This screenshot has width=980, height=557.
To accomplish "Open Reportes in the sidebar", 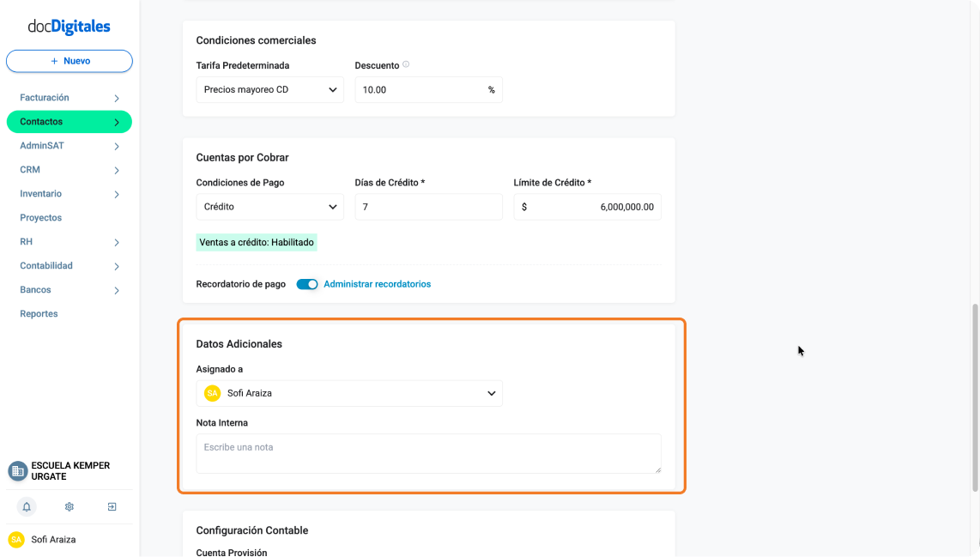I will coord(39,314).
